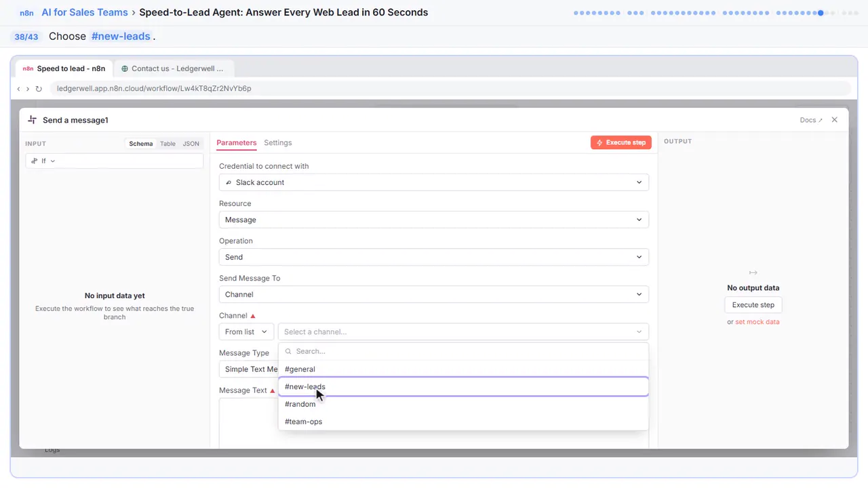Click the Message Text input area
The width and height of the screenshot is (868, 488).
434,423
